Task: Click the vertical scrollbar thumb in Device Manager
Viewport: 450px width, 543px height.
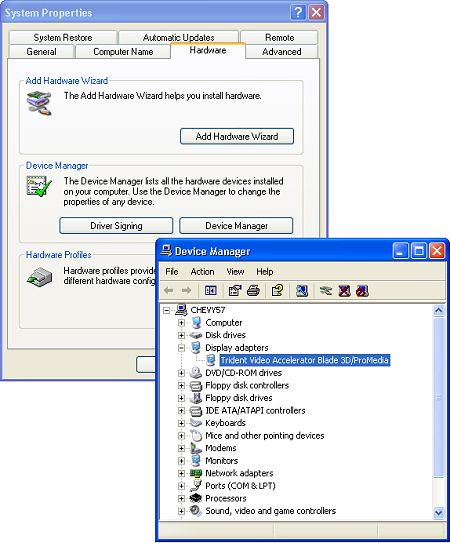Action: 439,397
